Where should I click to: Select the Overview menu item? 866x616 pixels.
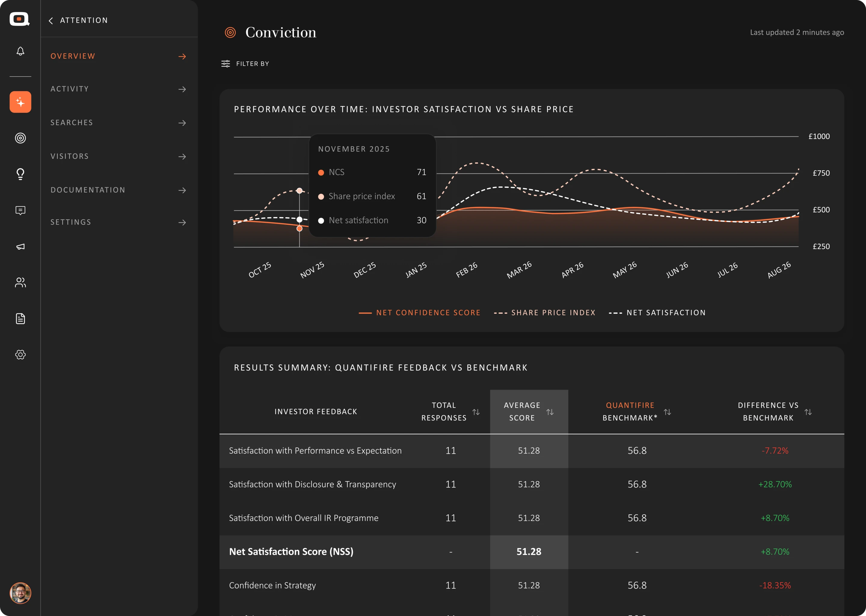click(118, 56)
